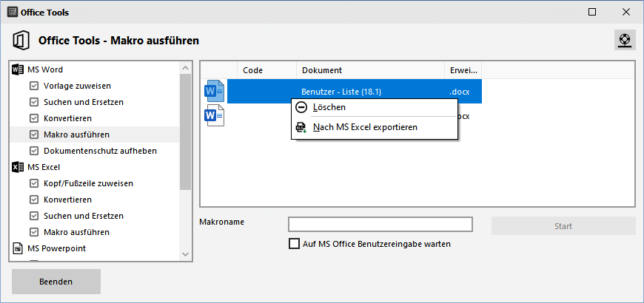Toggle checkbox of Word Konvertieren
This screenshot has height=303, width=644.
[x=33, y=118]
